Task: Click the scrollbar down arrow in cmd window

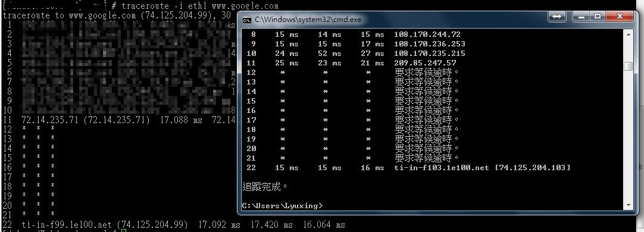Action: click(629, 205)
